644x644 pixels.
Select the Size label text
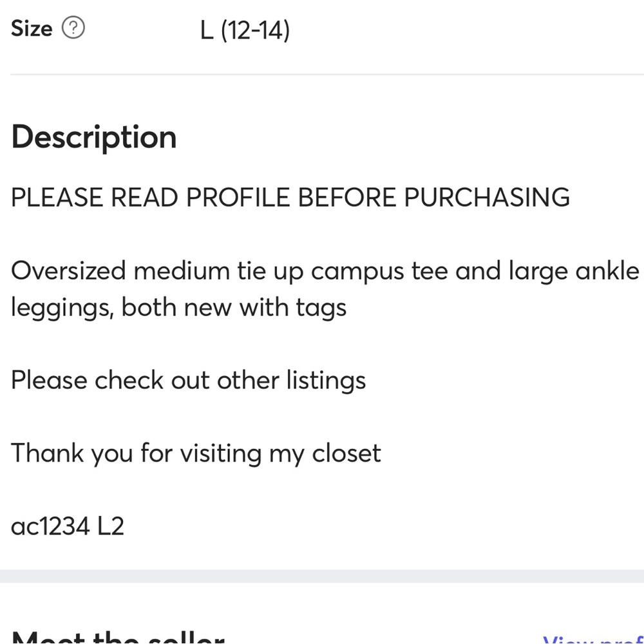coord(32,28)
